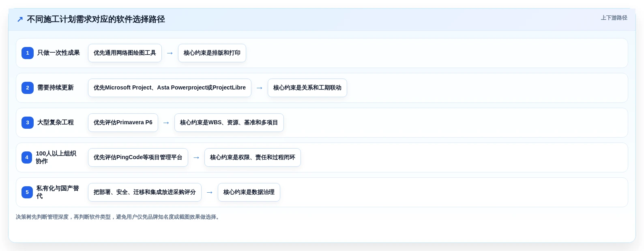This screenshot has width=644, height=251.
Task: Click the diagonal arrow icon beside the title
Action: (x=20, y=19)
